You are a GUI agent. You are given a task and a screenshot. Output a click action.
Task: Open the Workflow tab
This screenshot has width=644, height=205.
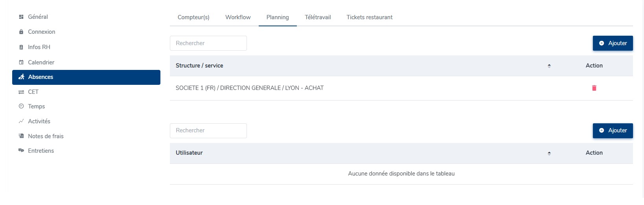238,17
